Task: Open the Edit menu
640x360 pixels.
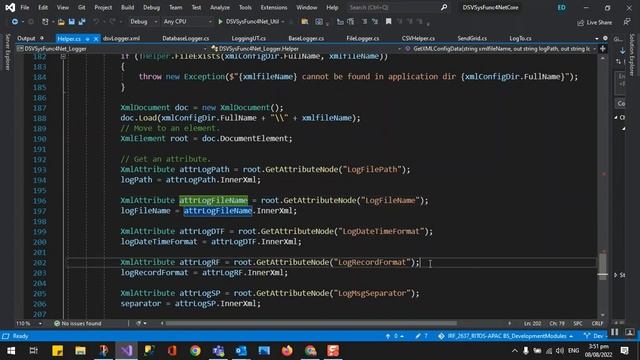Action: [43, 7]
